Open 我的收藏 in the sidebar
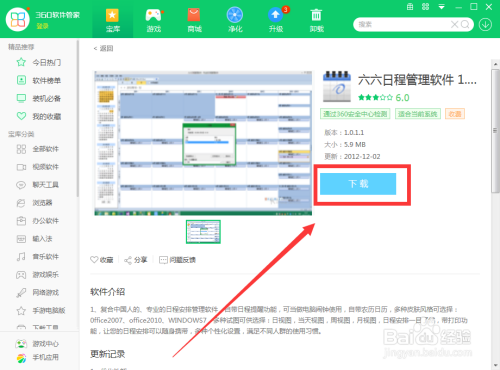The height and width of the screenshot is (370, 500). coord(39,116)
